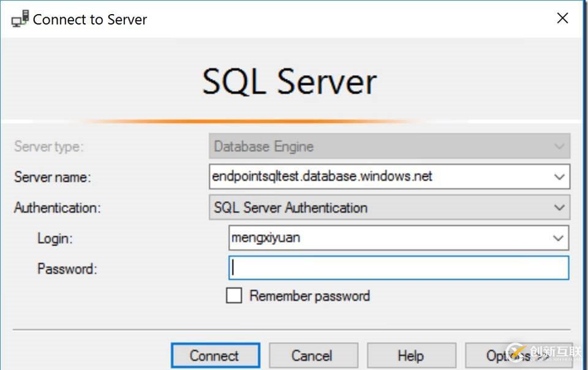The height and width of the screenshot is (370, 588).
Task: Click the Cancel button
Action: [x=313, y=355]
